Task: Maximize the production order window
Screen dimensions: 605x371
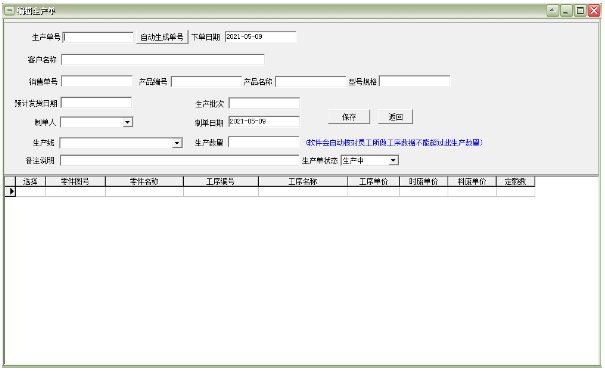Action: pyautogui.click(x=580, y=11)
